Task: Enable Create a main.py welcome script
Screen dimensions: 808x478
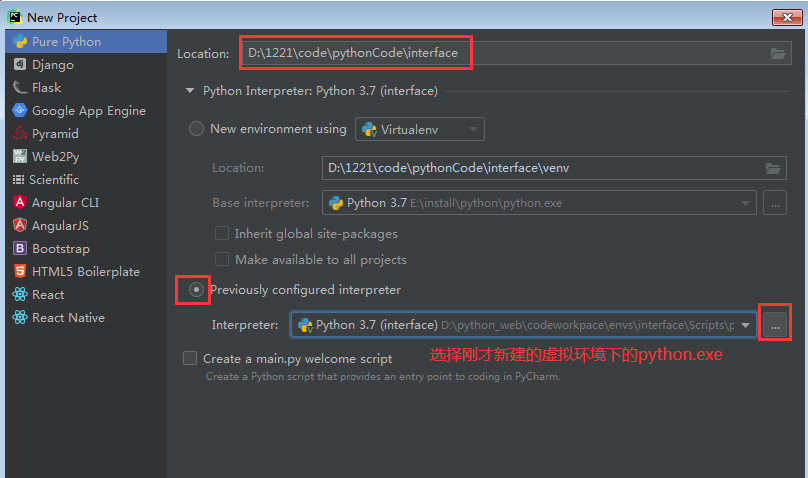Action: pos(190,358)
